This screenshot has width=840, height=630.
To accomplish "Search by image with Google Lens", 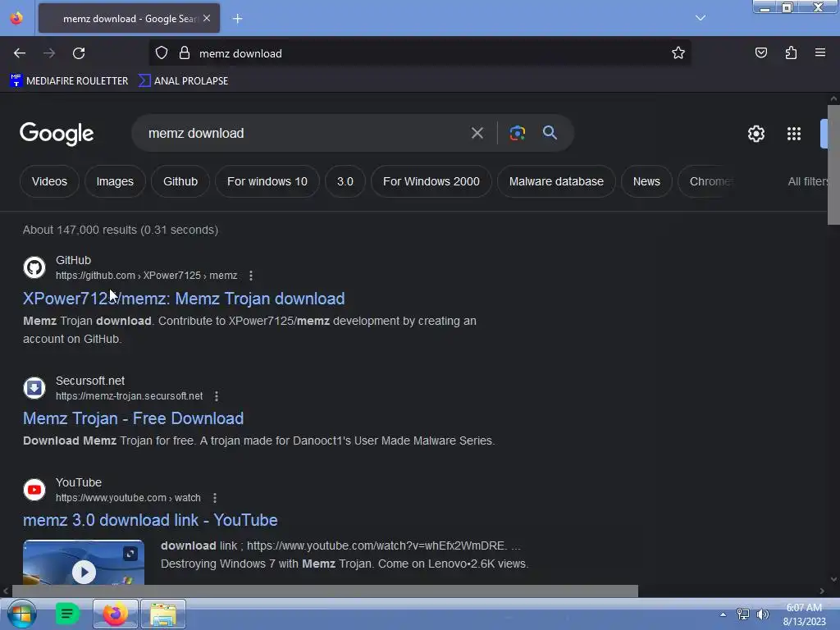I will 517,133.
